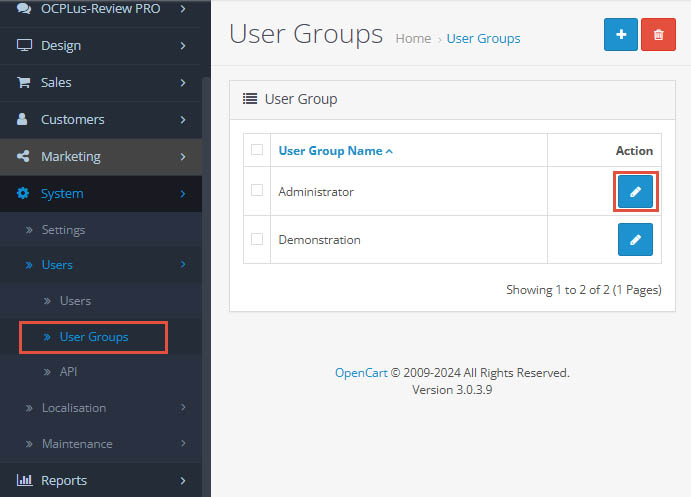
Task: Click the Customers person icon
Action: click(22, 119)
